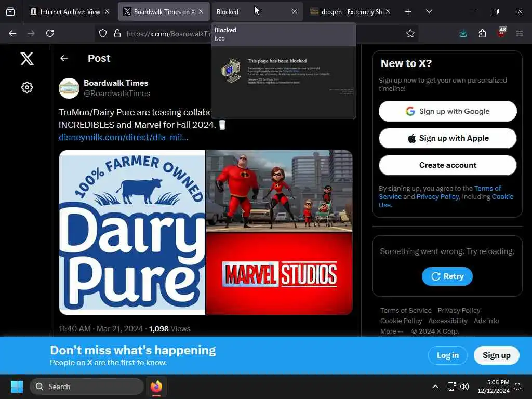Open the blocker extension with badge 48
This screenshot has width=532, height=399.
click(501, 33)
